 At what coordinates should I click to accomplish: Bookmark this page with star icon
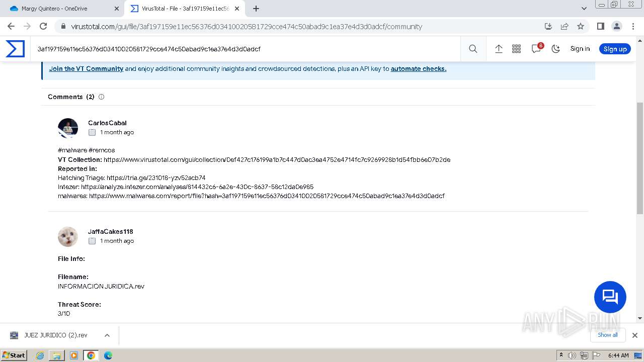(x=581, y=26)
